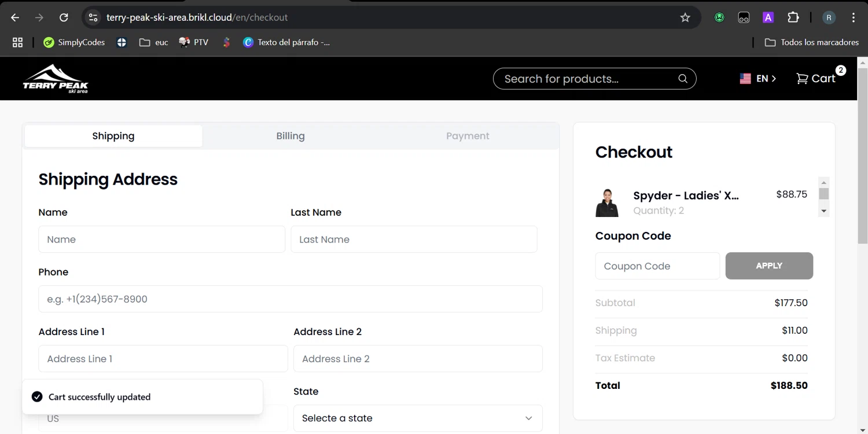Click the Address Line 1 field
Viewport: 868px width, 434px height.
[163, 359]
